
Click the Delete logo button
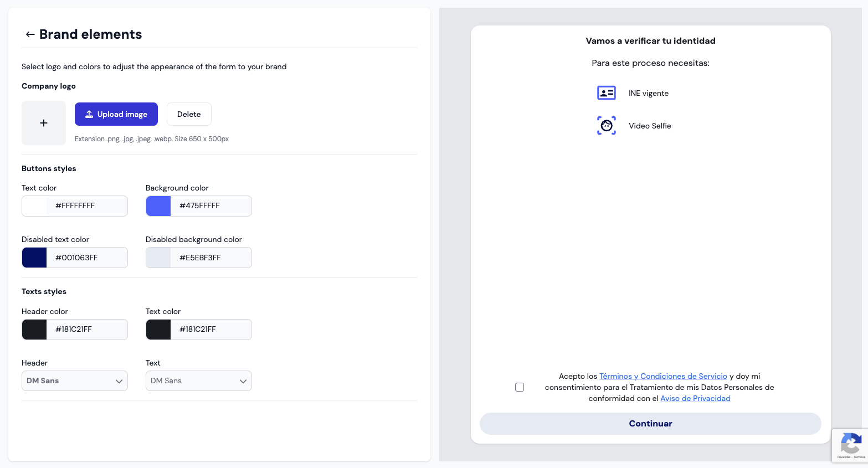(x=189, y=114)
